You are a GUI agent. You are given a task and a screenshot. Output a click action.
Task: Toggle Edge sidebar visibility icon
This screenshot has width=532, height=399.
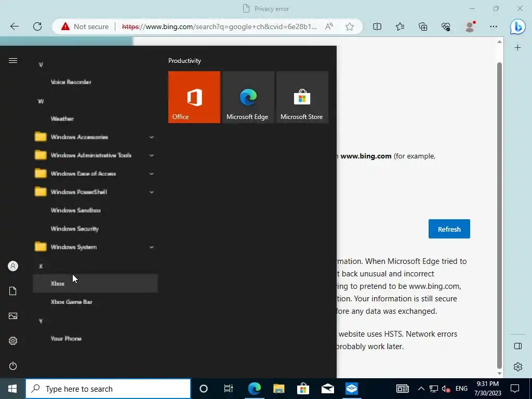point(518,346)
